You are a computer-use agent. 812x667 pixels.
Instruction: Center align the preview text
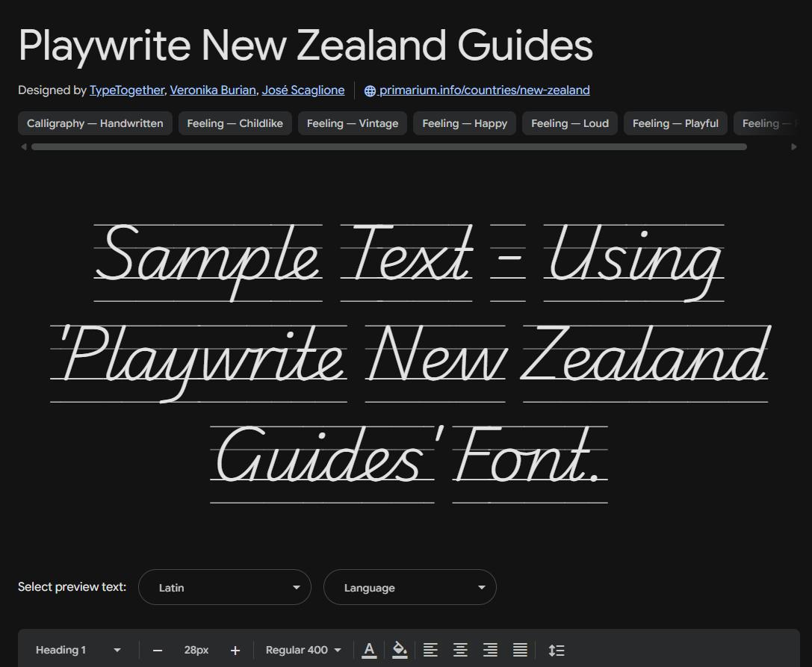[460, 650]
